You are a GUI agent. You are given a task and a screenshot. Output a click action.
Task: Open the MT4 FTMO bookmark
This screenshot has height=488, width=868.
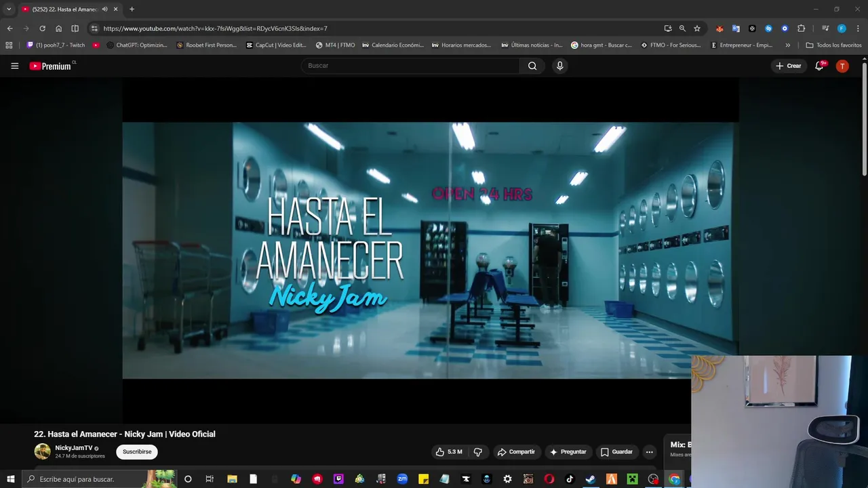coord(335,45)
